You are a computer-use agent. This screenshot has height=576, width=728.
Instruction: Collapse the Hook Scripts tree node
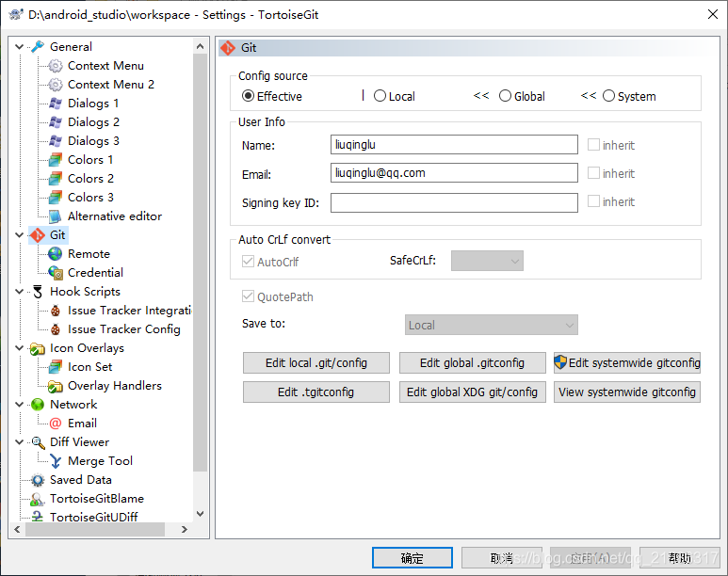(20, 292)
